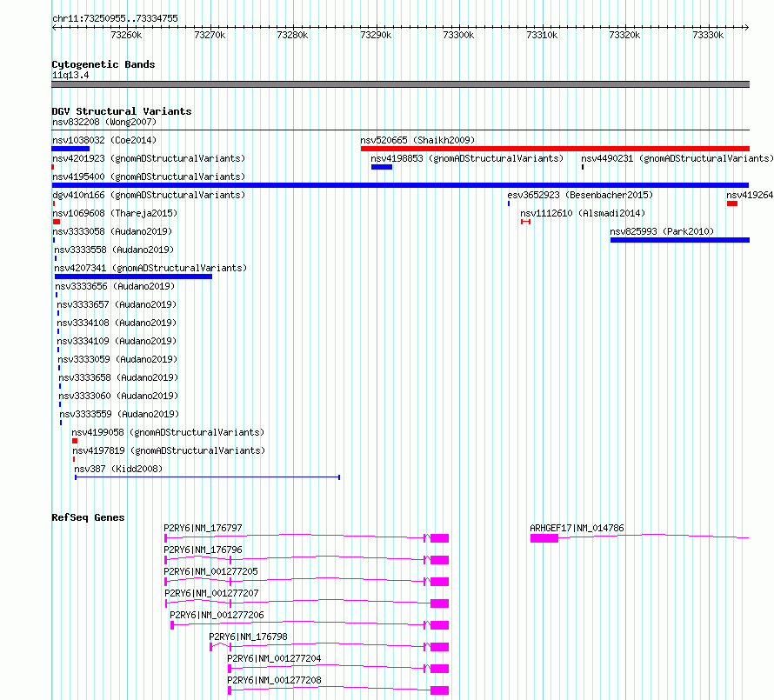
Task: Select P2RY6|NM_001277205 transcript label
Action: tap(210, 571)
